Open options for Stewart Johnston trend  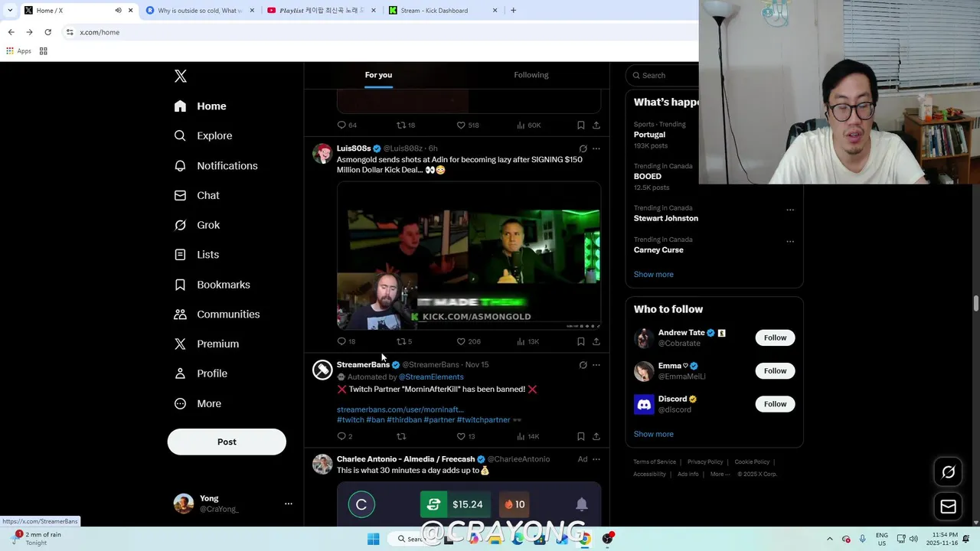[790, 210]
